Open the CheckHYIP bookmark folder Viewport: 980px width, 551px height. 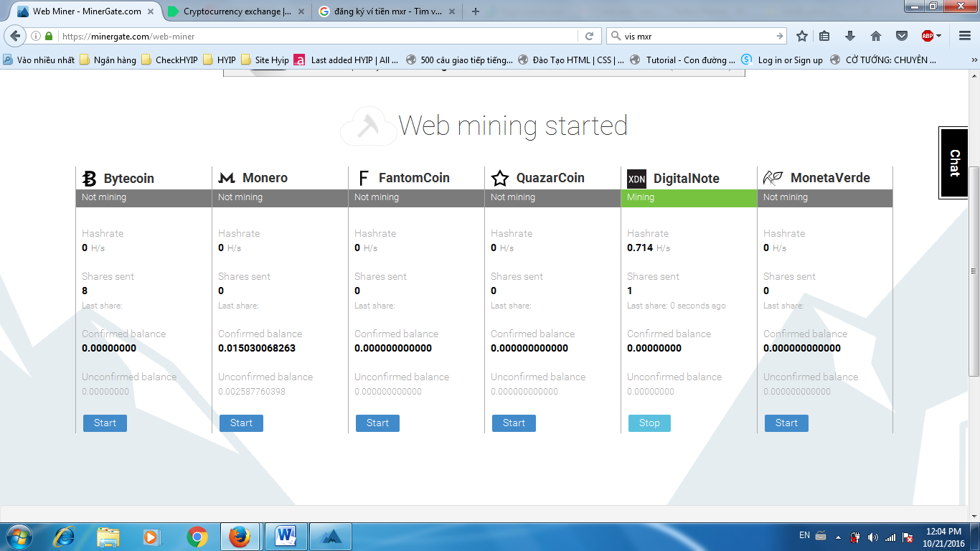pyautogui.click(x=170, y=60)
